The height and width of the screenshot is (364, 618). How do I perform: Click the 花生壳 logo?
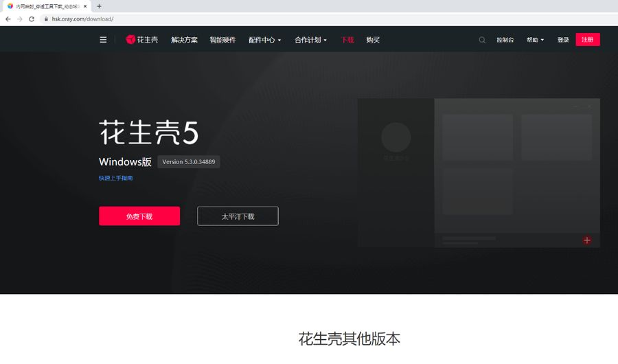click(141, 39)
